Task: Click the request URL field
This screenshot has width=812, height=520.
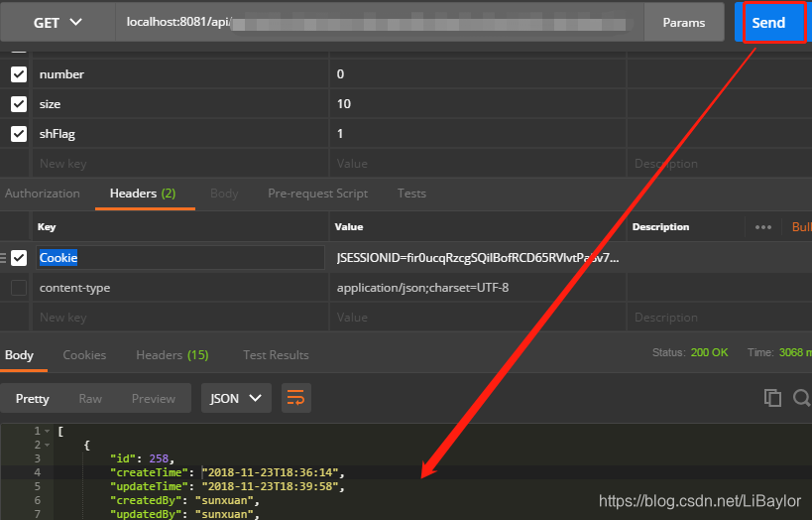Action: pos(380,22)
